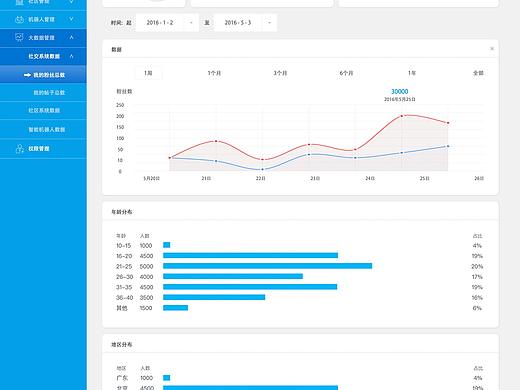Viewport: 520px width, 390px height.
Task: Click the arrow beside the selected submenu
Action: (27, 75)
